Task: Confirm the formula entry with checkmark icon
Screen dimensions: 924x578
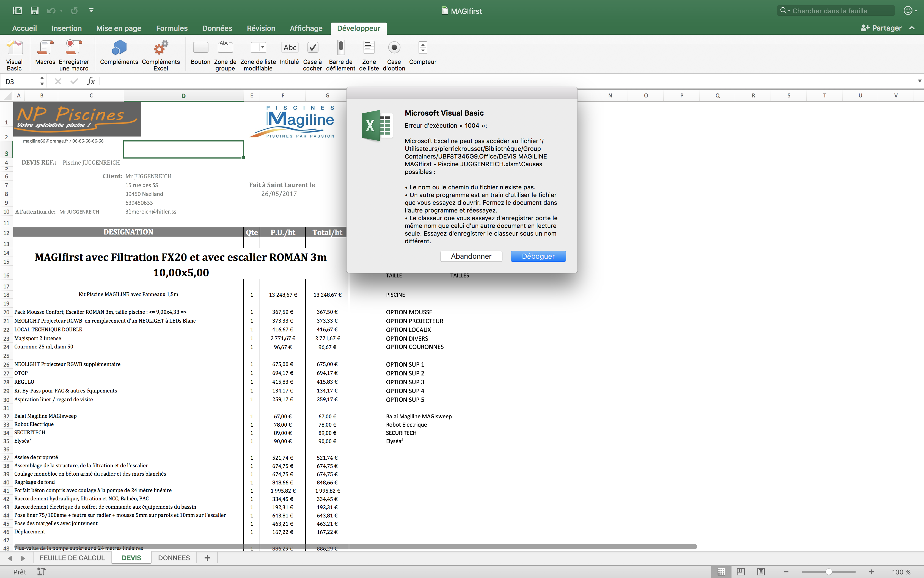Action: coord(75,81)
